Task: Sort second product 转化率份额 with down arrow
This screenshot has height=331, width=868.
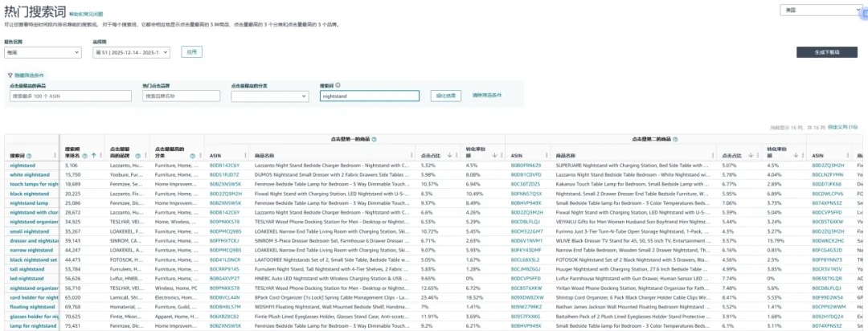Action: [795, 156]
